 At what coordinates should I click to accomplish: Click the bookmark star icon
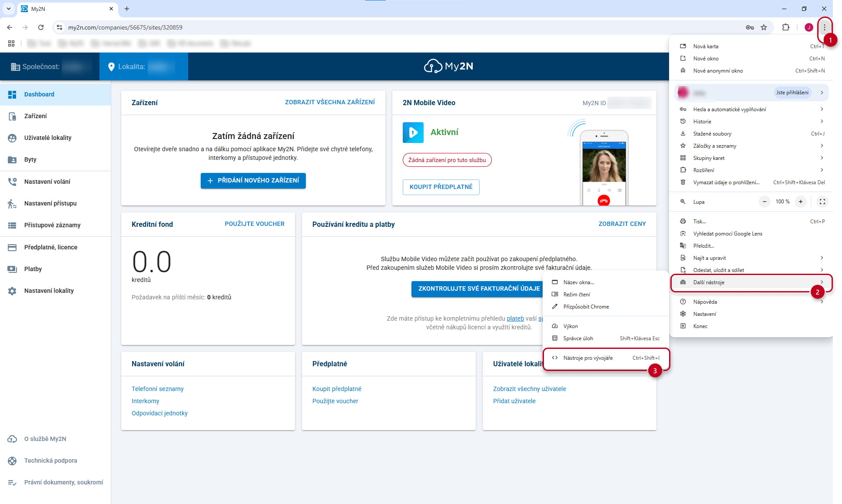click(x=764, y=27)
